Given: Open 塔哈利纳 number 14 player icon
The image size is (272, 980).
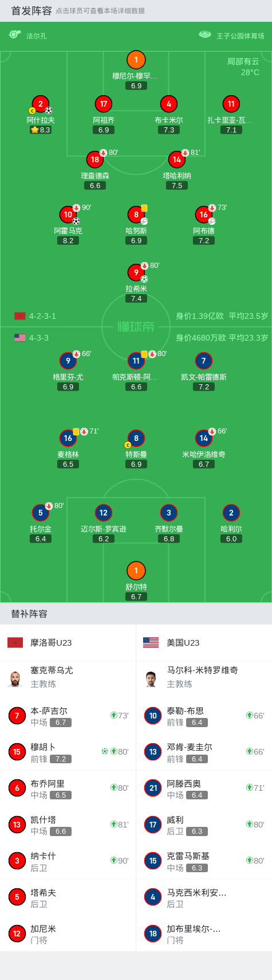Looking at the screenshot, I should 177,159.
